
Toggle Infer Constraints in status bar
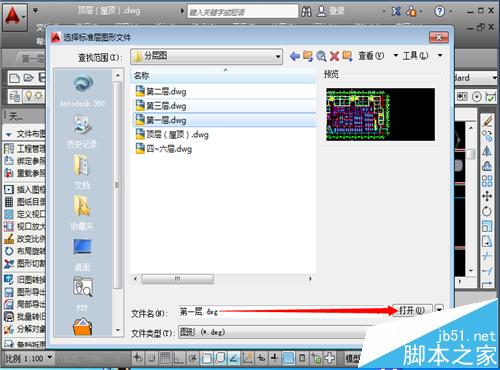pos(138,358)
